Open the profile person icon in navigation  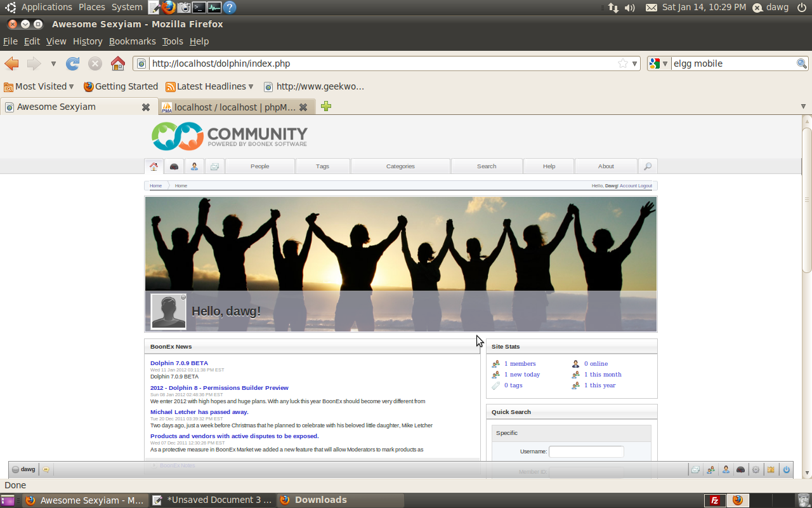click(x=194, y=166)
